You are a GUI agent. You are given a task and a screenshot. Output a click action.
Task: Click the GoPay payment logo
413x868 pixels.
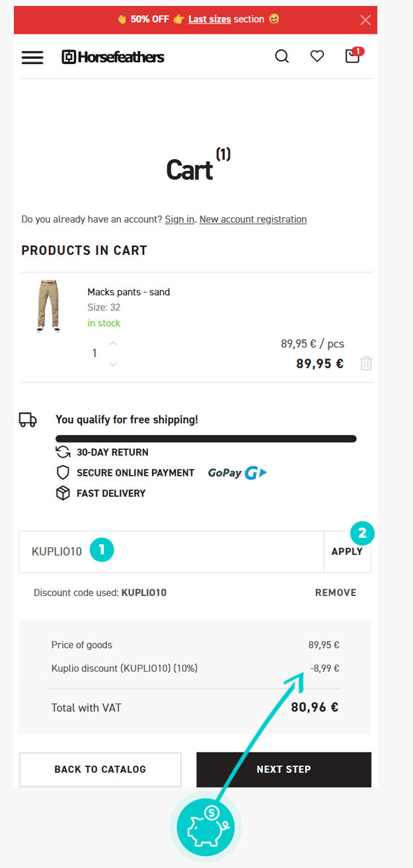(x=237, y=473)
